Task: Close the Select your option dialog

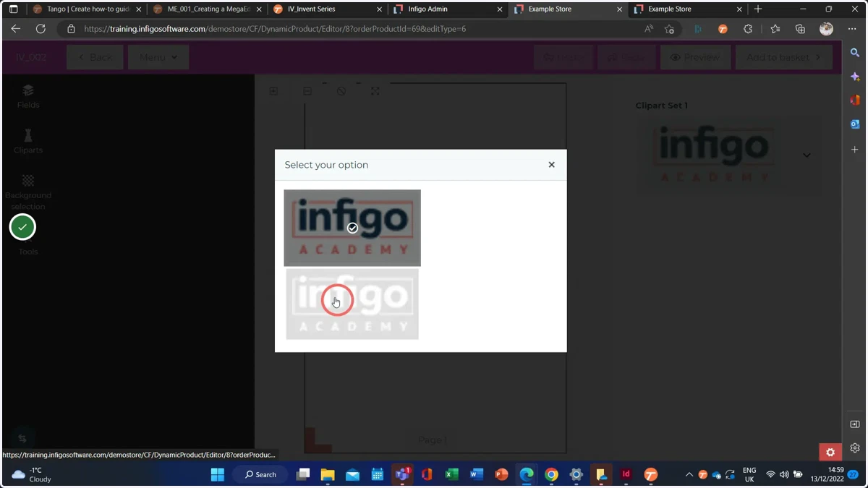Action: point(551,165)
